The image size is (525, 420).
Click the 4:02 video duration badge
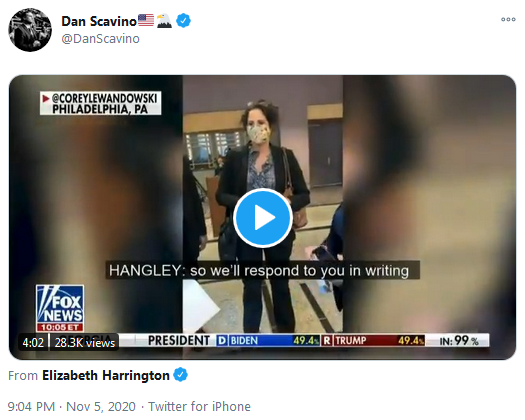pyautogui.click(x=33, y=343)
